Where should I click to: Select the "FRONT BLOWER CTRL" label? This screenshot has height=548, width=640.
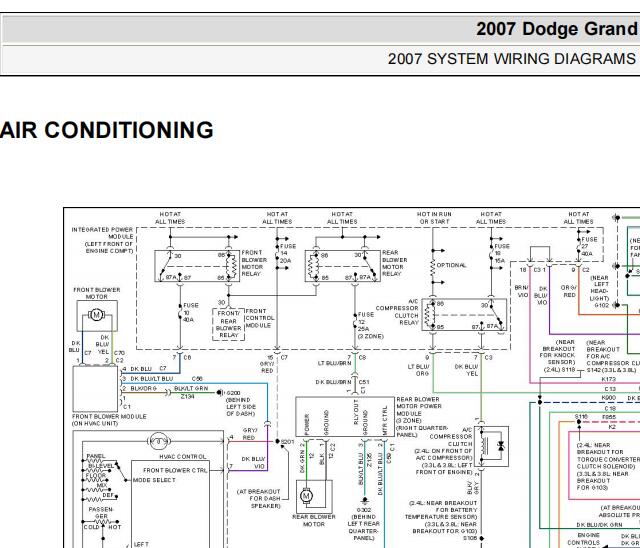[175, 470]
